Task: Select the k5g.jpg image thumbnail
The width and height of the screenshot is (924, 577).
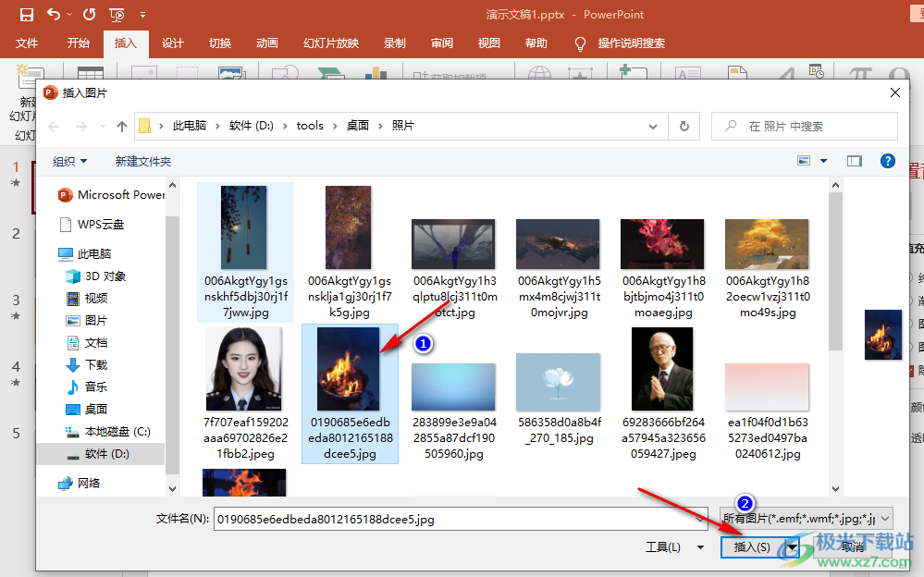Action: [349, 227]
